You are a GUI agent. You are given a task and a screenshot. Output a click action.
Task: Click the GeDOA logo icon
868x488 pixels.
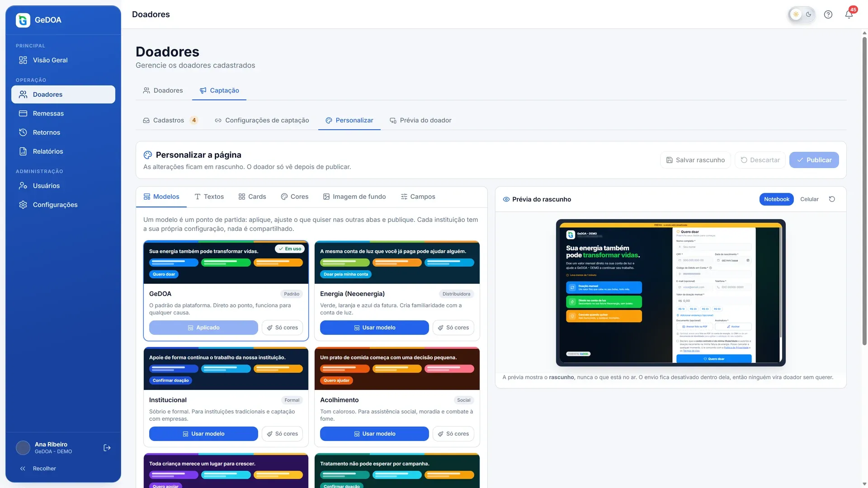tap(23, 20)
